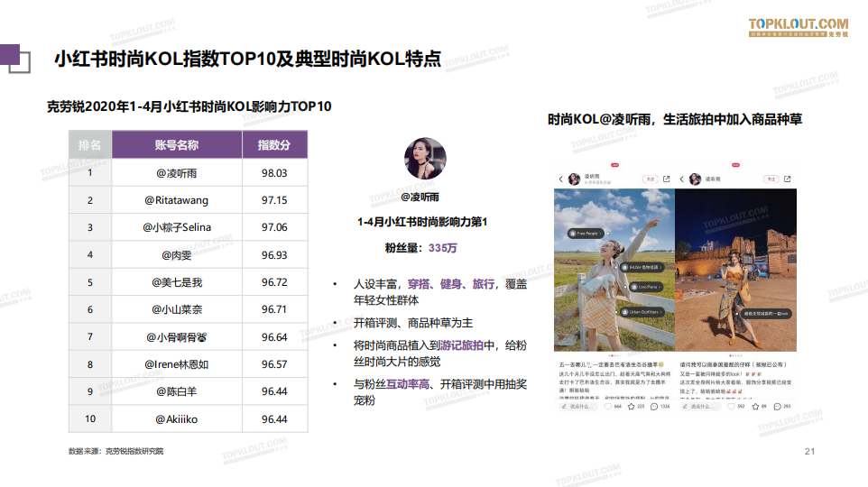868x487 pixels.
Task: Like the right post with 592 likes
Action: pyautogui.click(x=731, y=406)
